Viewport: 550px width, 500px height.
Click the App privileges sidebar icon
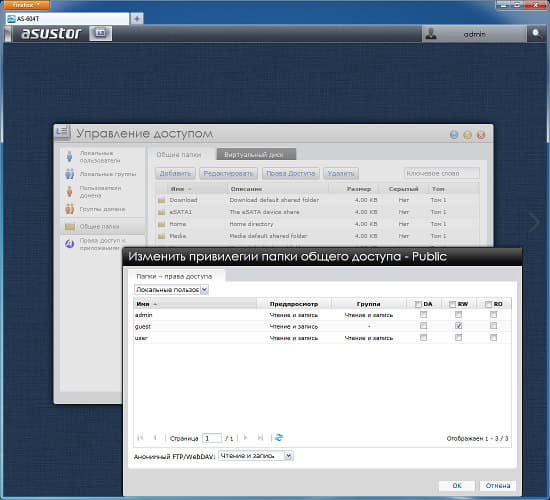(70, 244)
